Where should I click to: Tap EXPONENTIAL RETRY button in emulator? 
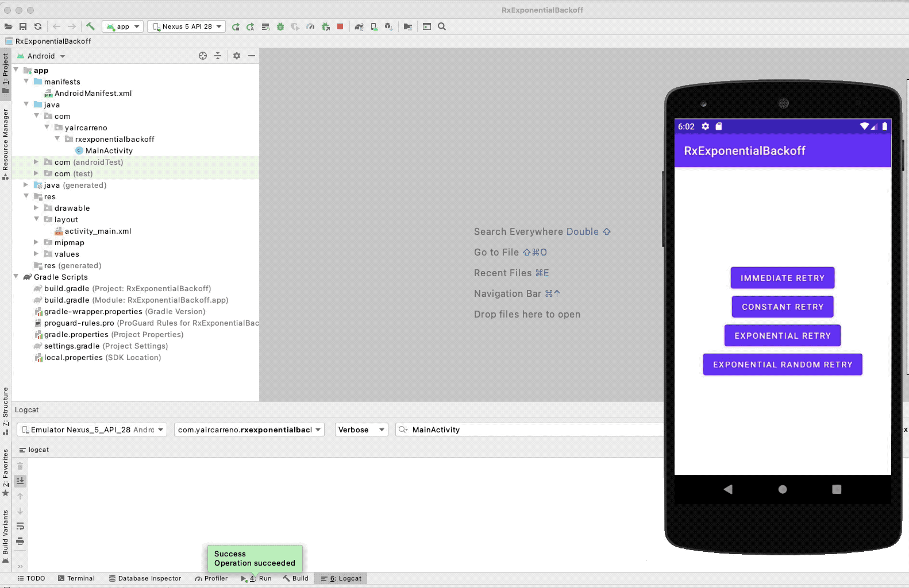(x=783, y=335)
